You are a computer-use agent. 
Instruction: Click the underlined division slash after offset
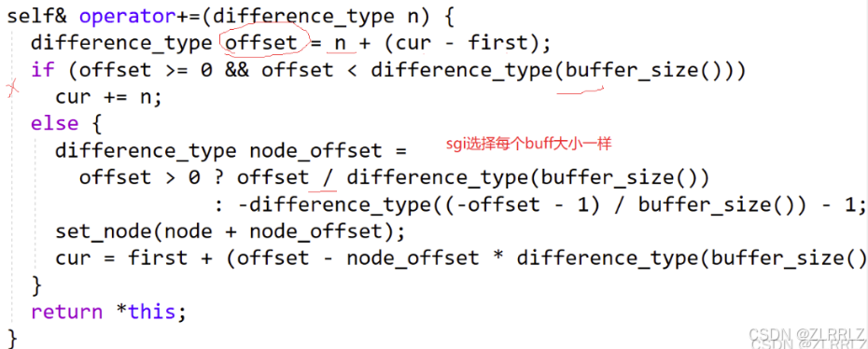pos(328,177)
